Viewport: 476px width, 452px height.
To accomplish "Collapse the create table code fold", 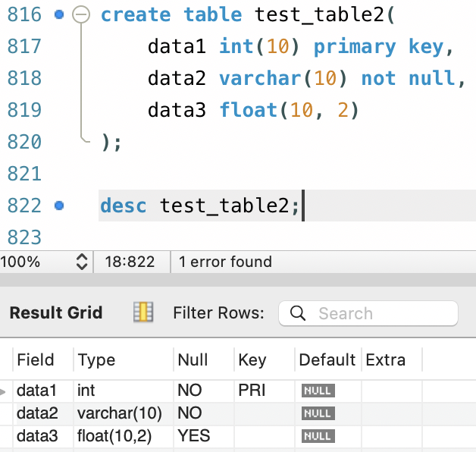I will pos(81,14).
